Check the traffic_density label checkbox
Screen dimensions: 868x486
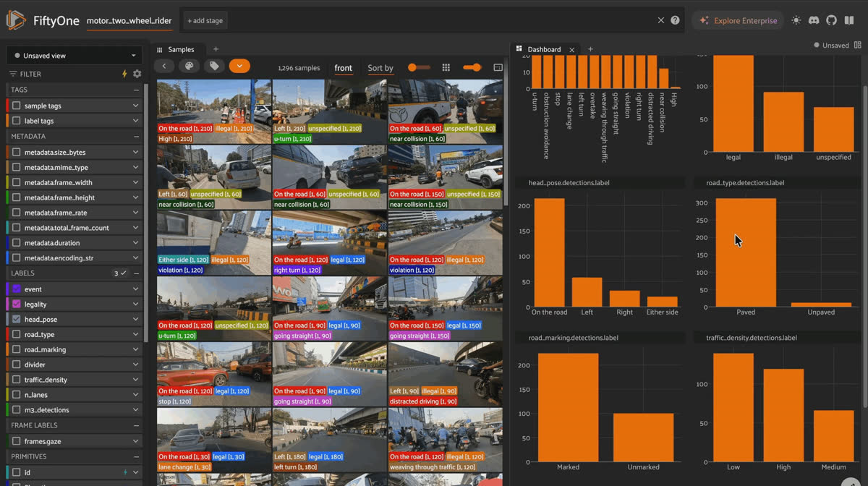point(17,380)
